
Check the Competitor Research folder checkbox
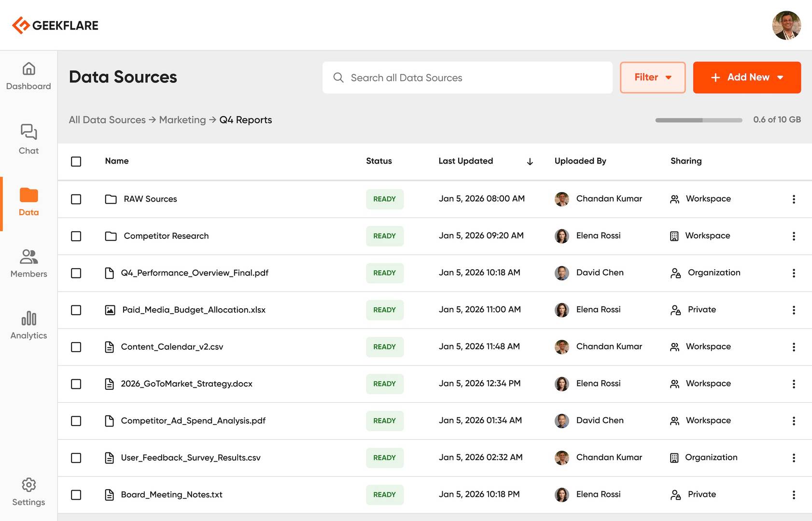click(76, 236)
